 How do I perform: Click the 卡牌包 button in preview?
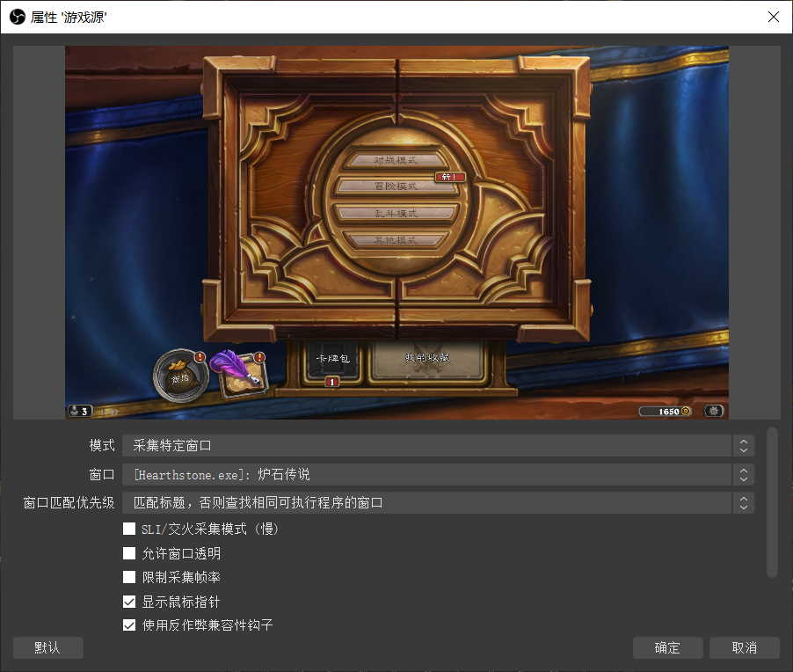[332, 362]
